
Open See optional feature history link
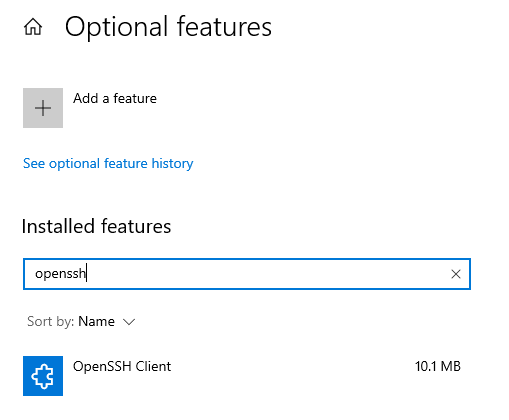click(x=108, y=164)
